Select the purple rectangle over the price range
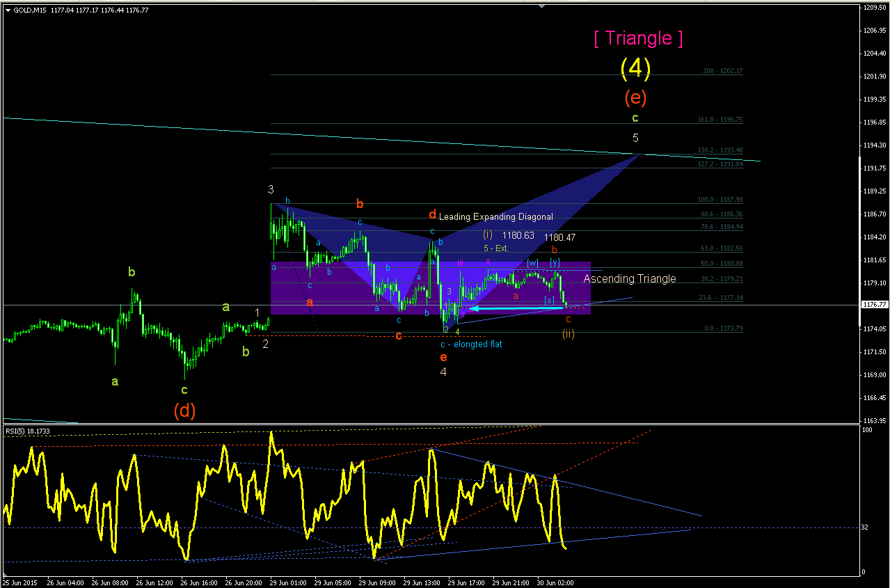890x588 pixels. click(x=431, y=287)
